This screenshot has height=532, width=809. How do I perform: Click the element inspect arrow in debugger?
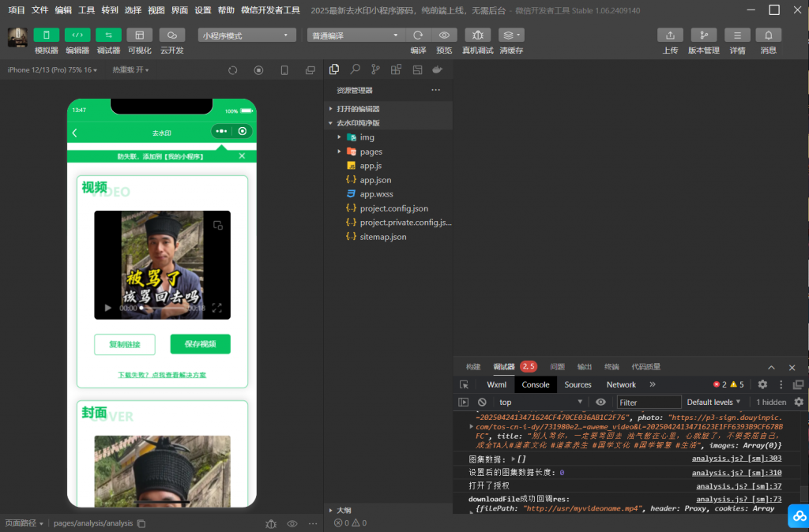465,384
